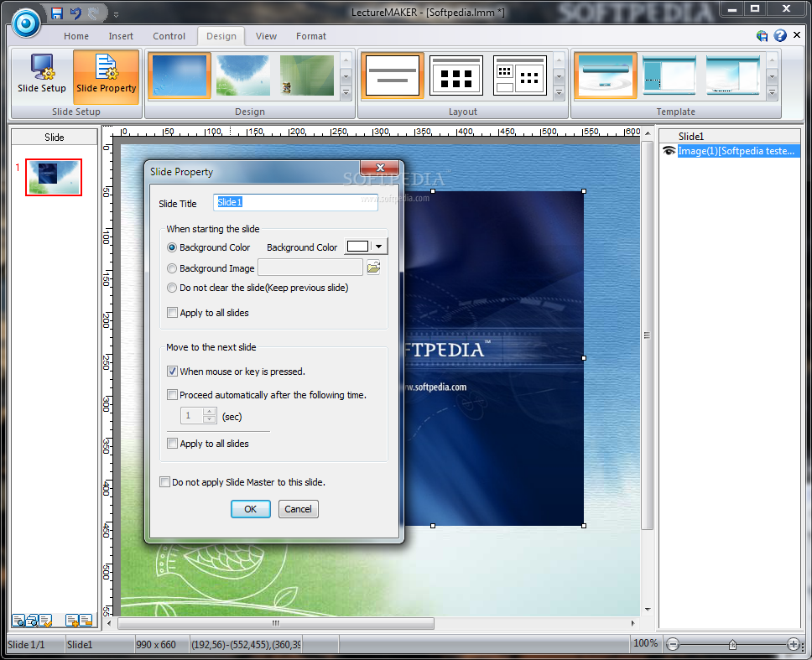
Task: Select Image(1)[Softpedia teste... in object list
Action: click(x=738, y=151)
